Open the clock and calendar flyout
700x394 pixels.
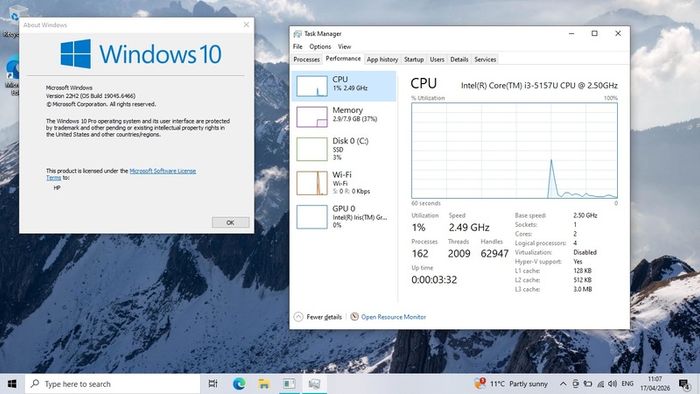655,384
